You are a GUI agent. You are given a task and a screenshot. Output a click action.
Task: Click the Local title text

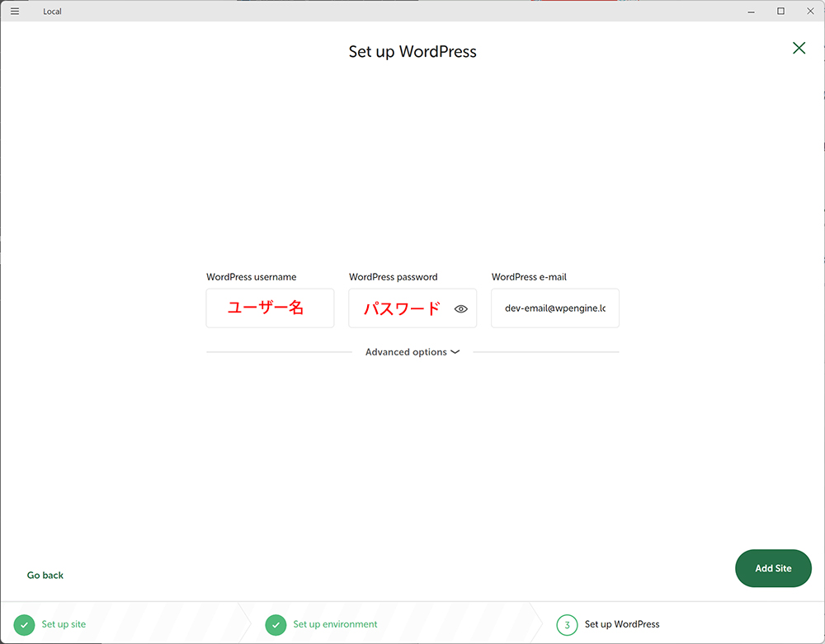52,12
